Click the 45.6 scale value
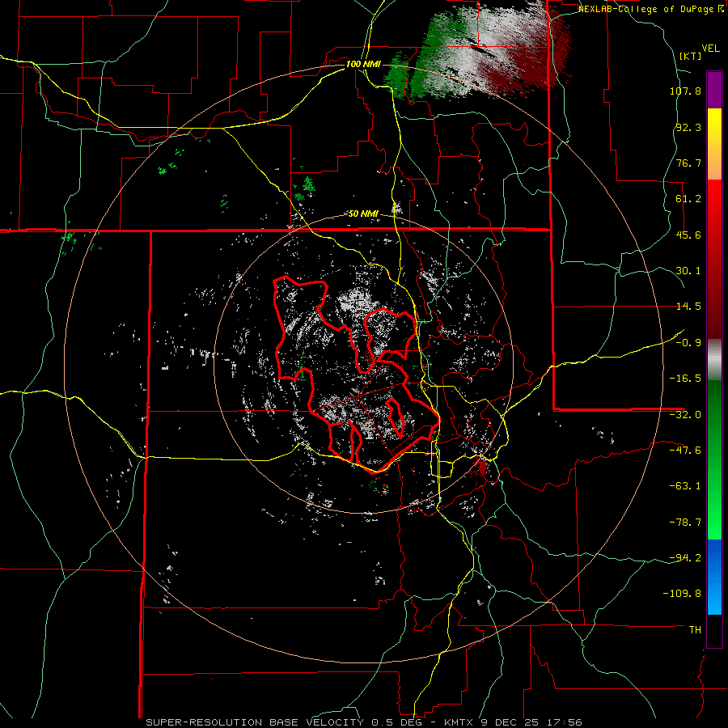The height and width of the screenshot is (728, 728). (688, 235)
